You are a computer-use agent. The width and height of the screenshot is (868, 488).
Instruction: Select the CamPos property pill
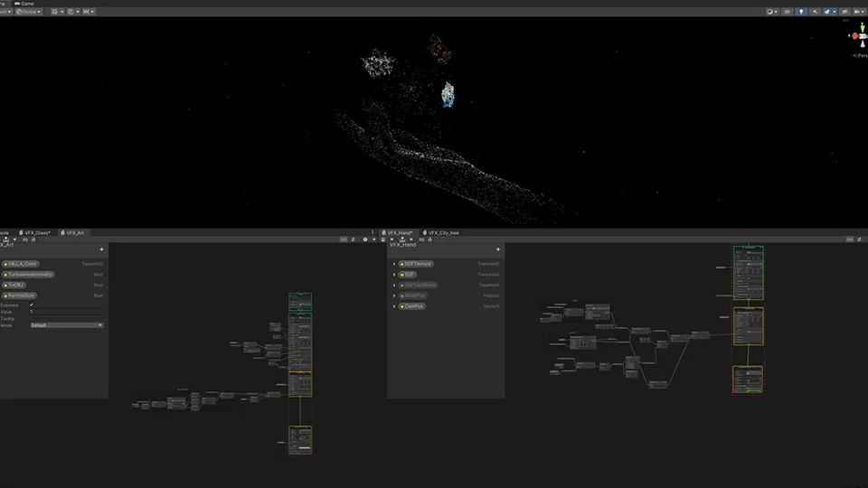click(412, 306)
